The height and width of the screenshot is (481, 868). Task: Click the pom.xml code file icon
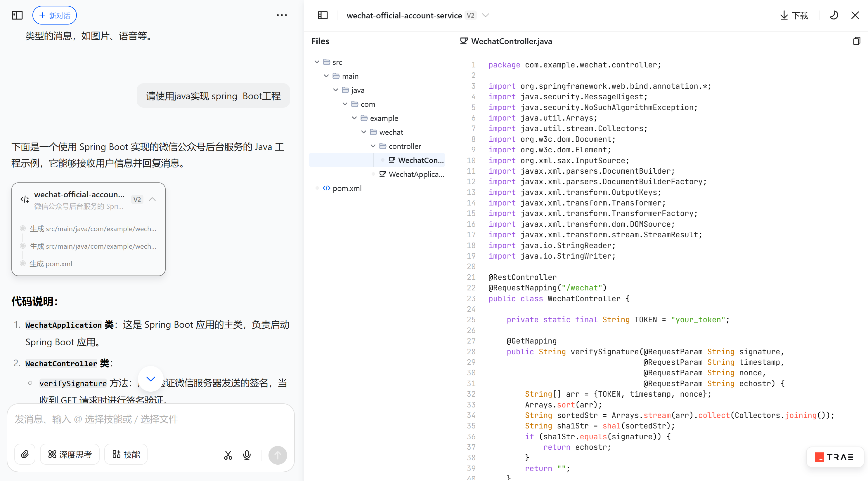click(x=327, y=188)
